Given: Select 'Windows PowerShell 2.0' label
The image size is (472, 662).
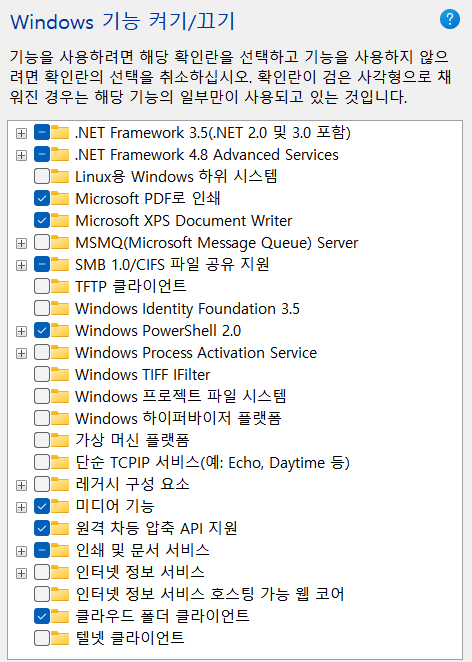Looking at the screenshot, I should click(x=158, y=331).
